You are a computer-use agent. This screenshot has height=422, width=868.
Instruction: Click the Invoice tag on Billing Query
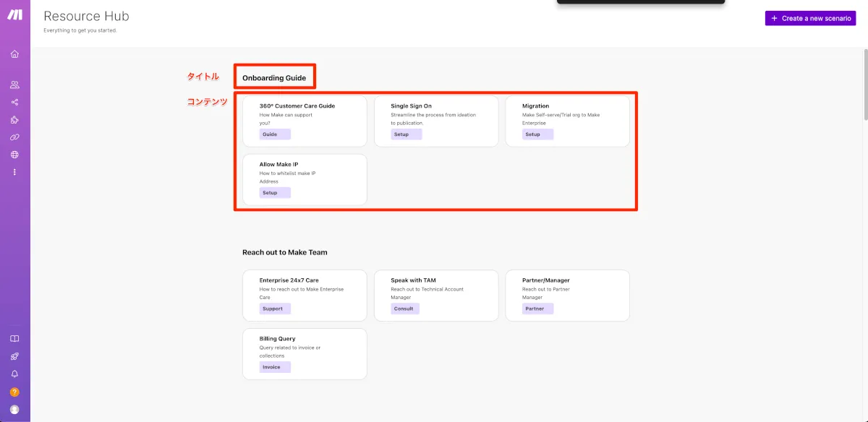point(275,367)
